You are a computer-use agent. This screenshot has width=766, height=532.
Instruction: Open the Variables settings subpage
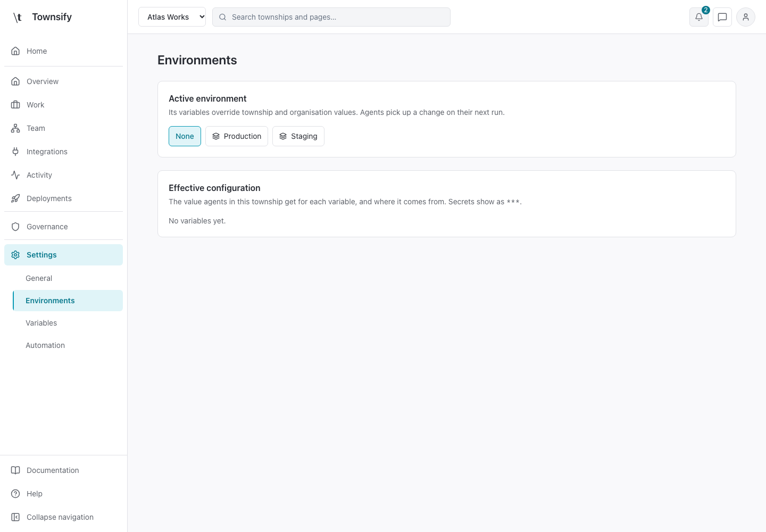tap(68, 323)
